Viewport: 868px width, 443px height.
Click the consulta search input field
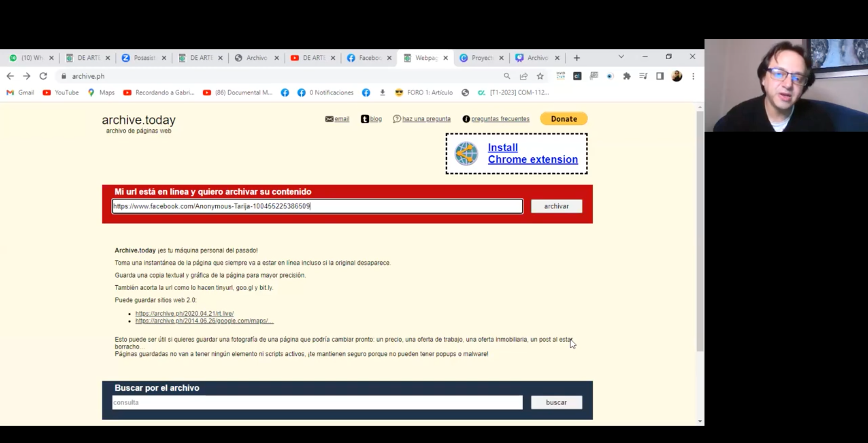pos(317,402)
